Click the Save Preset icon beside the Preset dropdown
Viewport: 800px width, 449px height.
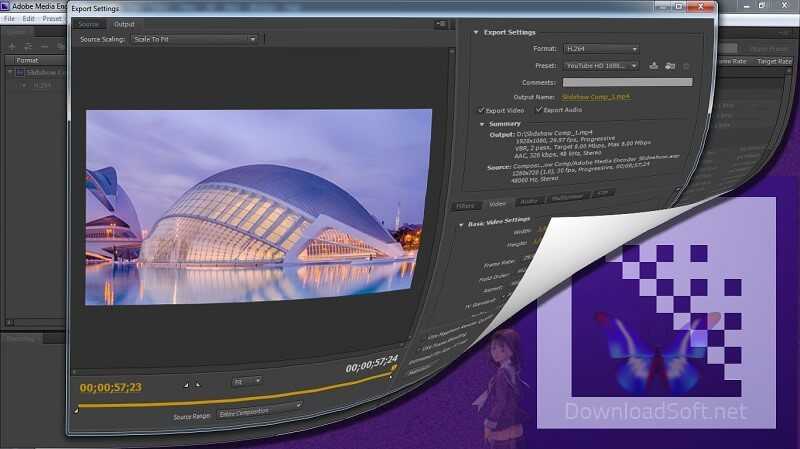click(x=654, y=65)
